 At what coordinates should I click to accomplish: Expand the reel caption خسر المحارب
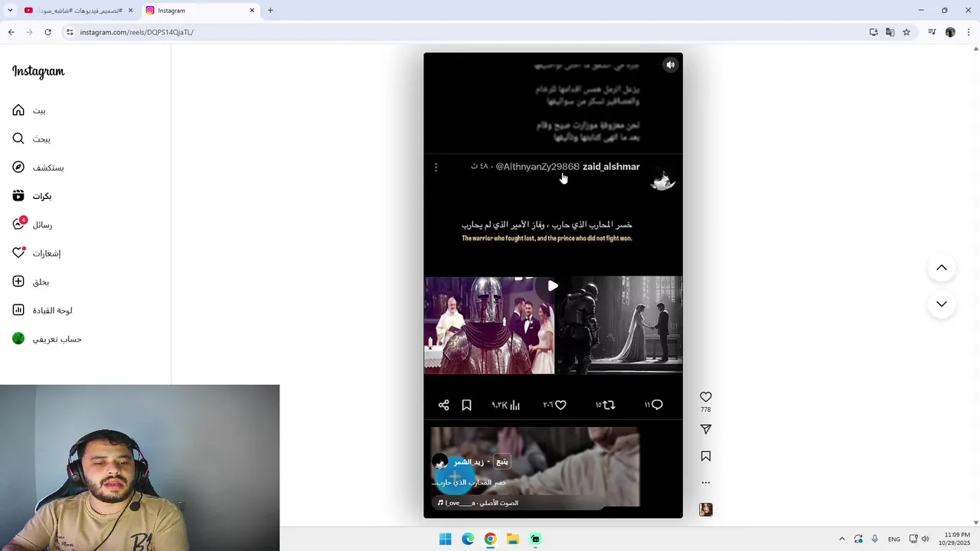469,482
